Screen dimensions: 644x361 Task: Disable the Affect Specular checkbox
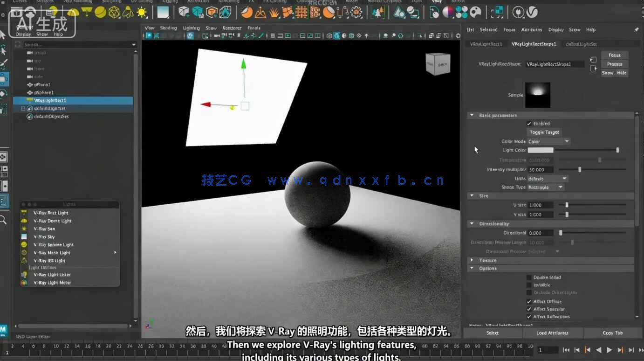click(529, 309)
